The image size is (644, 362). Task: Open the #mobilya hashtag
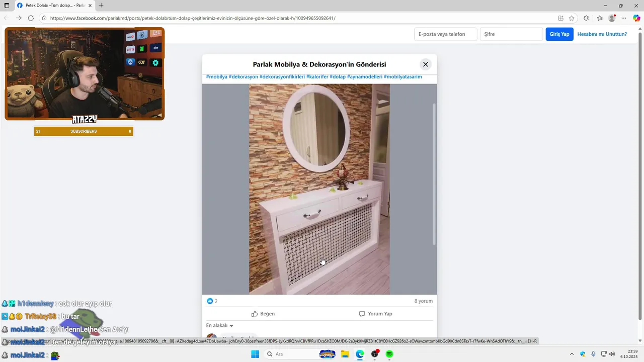tap(217, 77)
